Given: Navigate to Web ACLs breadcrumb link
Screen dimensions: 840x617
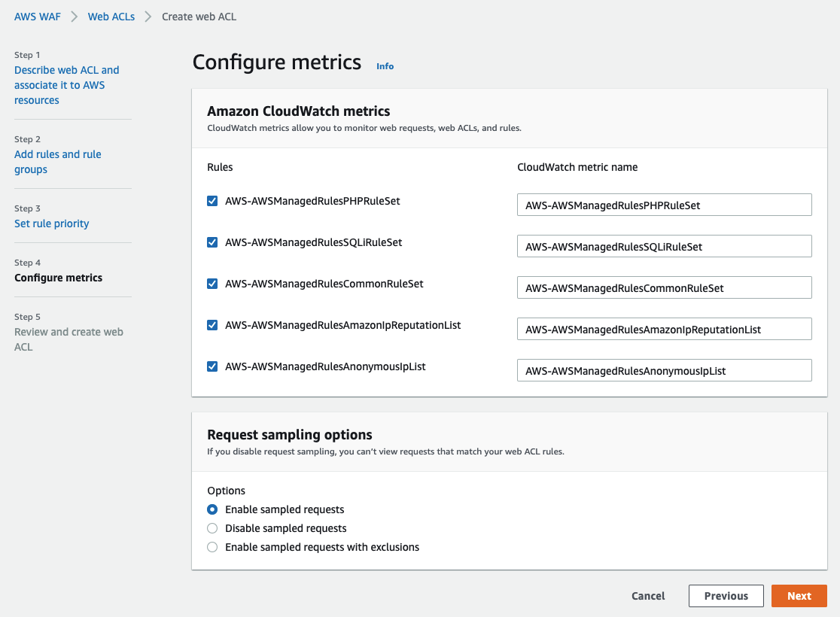Looking at the screenshot, I should 111,17.
